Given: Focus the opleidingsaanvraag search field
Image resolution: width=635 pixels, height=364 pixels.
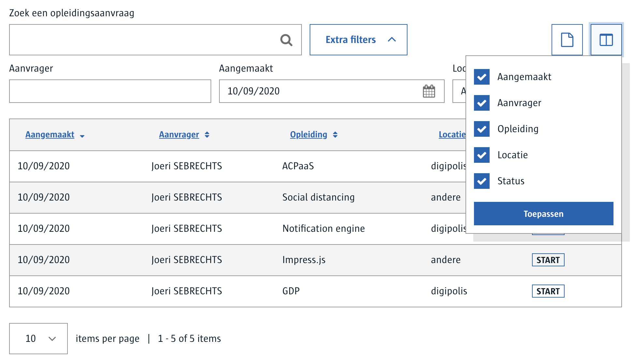Looking at the screenshot, I should pyautogui.click(x=155, y=40).
